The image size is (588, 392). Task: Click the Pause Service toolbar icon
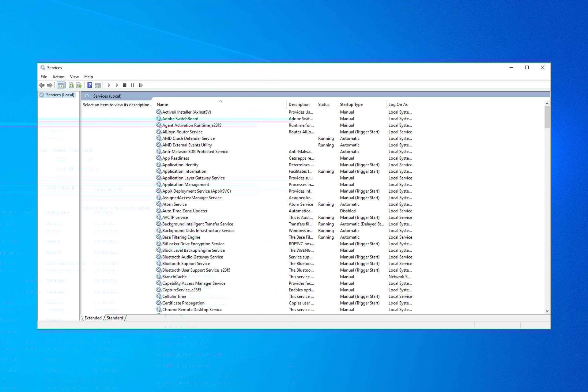132,85
